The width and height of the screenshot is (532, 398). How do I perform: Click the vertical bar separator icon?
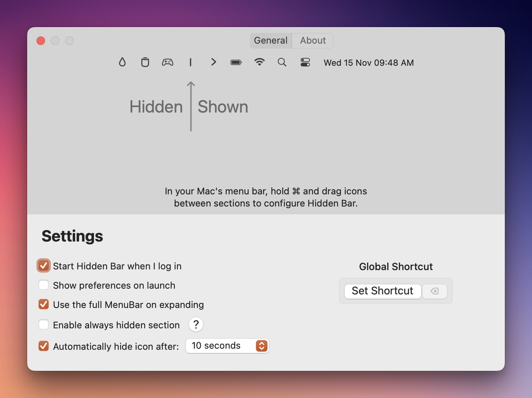click(191, 62)
